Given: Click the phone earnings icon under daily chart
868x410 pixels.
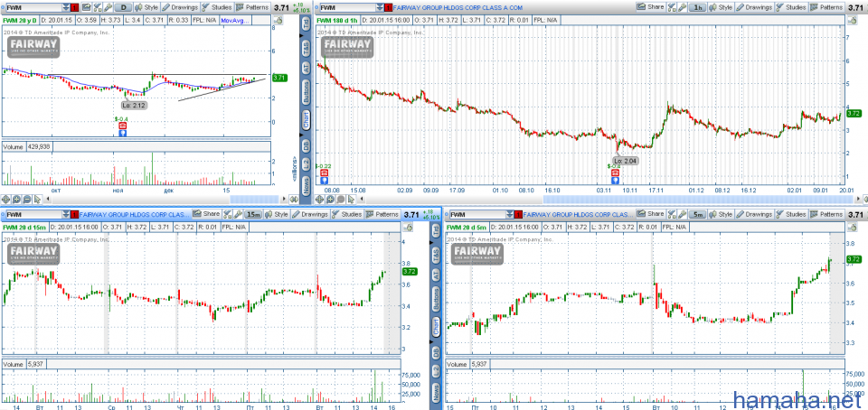Looking at the screenshot, I should pyautogui.click(x=122, y=126).
